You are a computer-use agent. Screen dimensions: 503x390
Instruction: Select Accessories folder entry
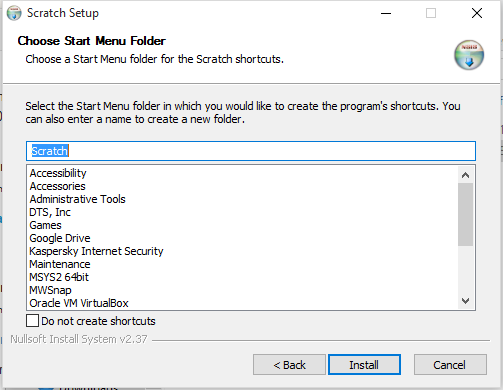(57, 186)
